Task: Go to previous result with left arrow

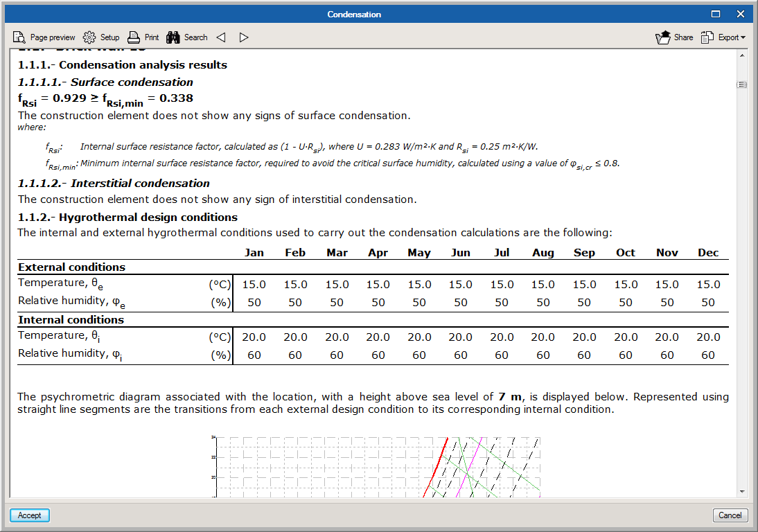Action: [221, 37]
